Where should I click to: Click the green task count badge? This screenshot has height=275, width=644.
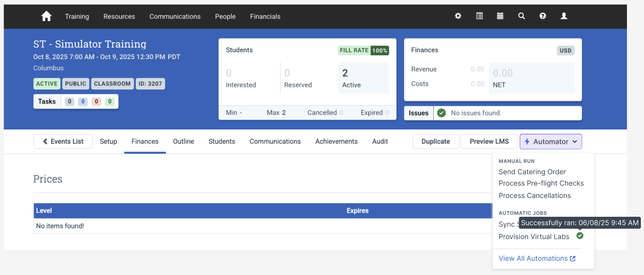(x=110, y=102)
